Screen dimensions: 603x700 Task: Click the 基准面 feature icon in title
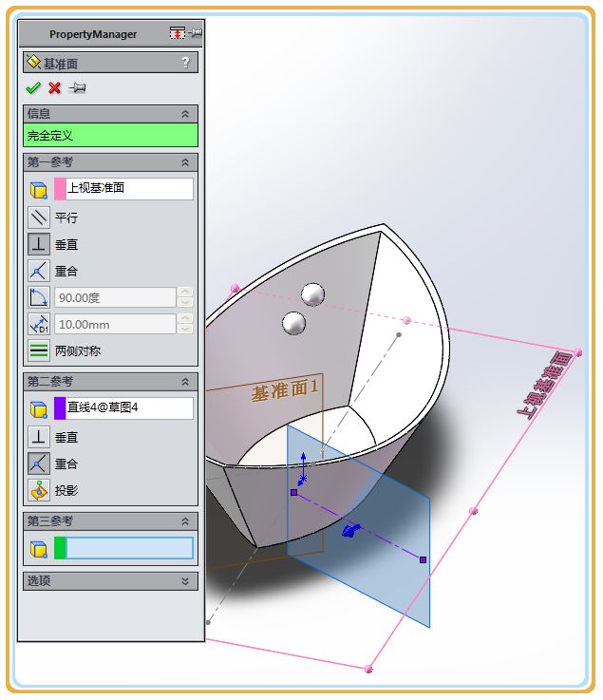tap(33, 62)
